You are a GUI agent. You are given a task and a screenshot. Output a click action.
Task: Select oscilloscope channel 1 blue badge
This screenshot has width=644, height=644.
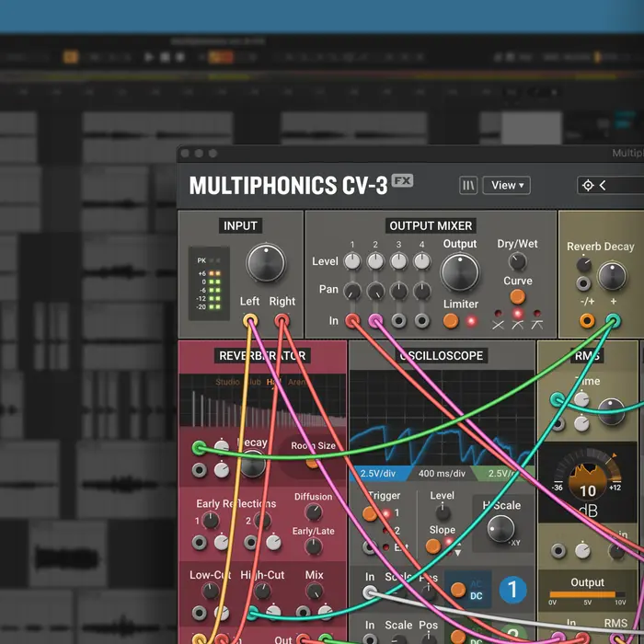pyautogui.click(x=512, y=590)
